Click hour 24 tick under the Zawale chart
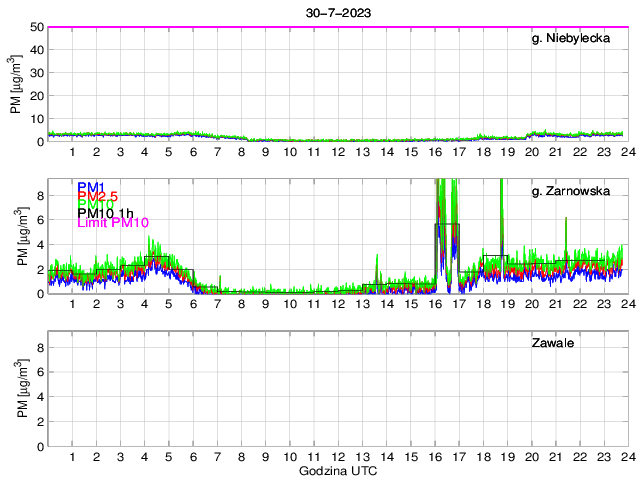Image resolution: width=640 pixels, height=480 pixels. (627, 456)
